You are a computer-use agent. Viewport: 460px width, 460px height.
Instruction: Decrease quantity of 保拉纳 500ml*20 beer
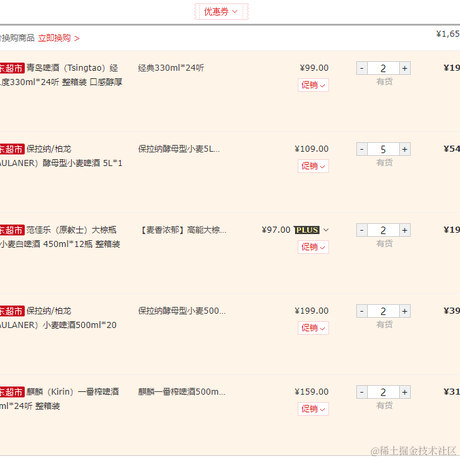362,311
